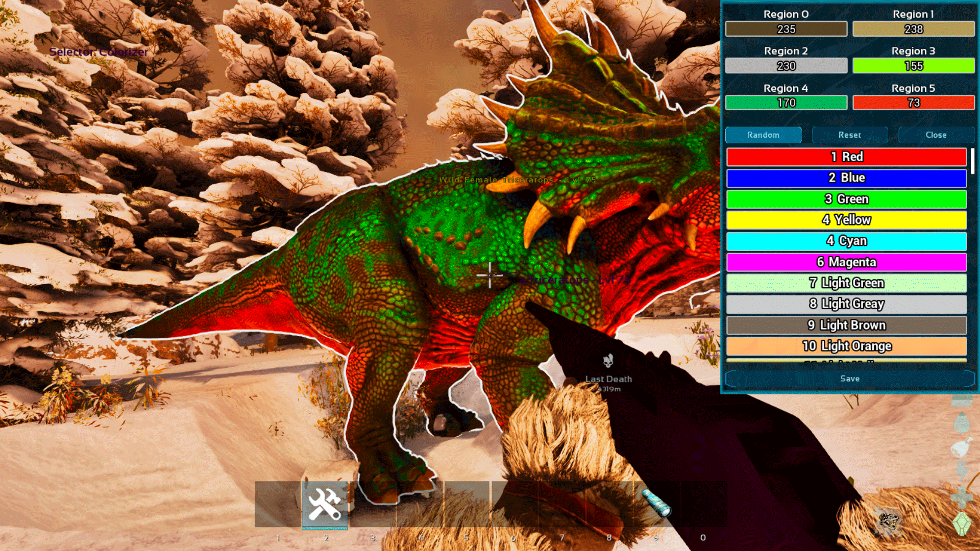Click the color list scrollbar thumb
The image size is (980, 551).
coord(972,161)
